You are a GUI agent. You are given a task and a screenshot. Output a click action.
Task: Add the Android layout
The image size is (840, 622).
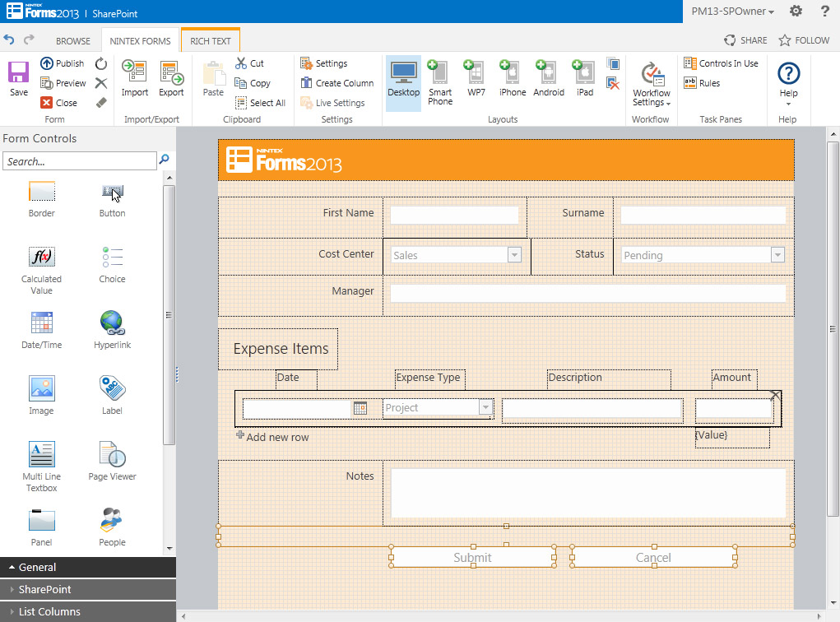tap(549, 78)
